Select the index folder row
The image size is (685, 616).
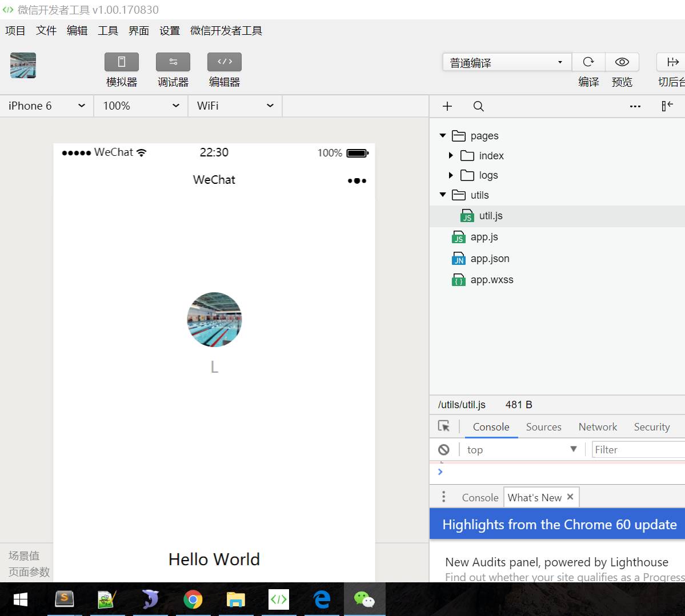pos(557,155)
